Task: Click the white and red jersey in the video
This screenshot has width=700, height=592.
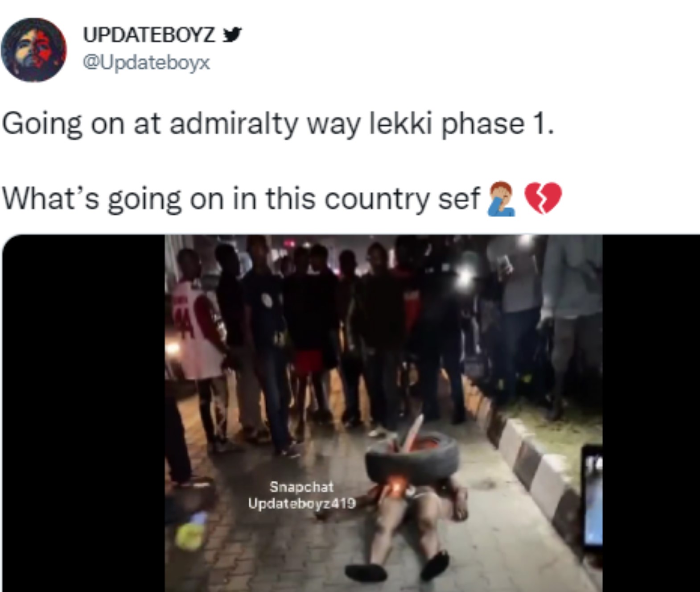Action: coord(196,330)
